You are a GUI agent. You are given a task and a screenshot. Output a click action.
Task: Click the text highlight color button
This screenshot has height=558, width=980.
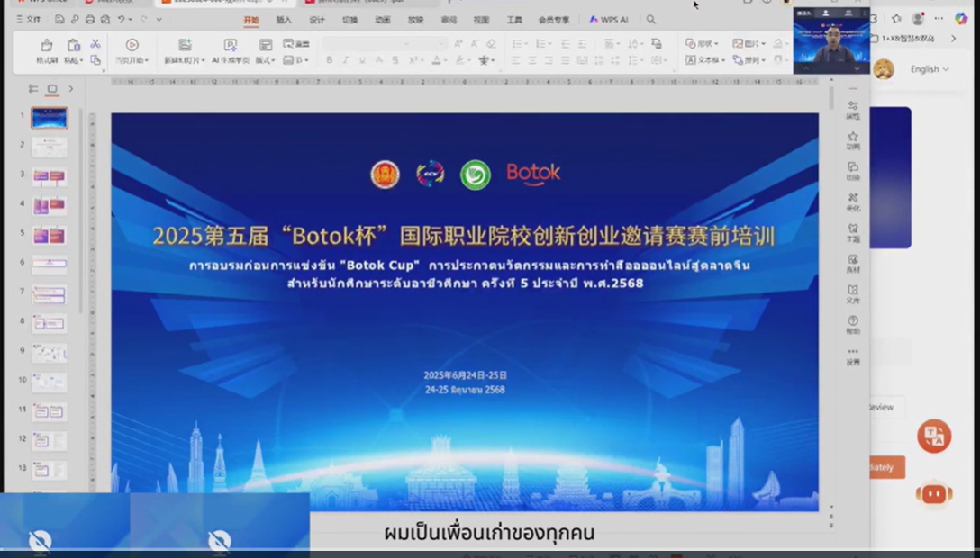click(460, 60)
